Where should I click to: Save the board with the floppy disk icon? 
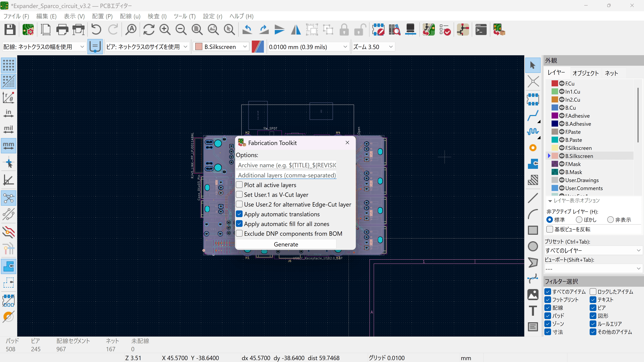click(10, 30)
